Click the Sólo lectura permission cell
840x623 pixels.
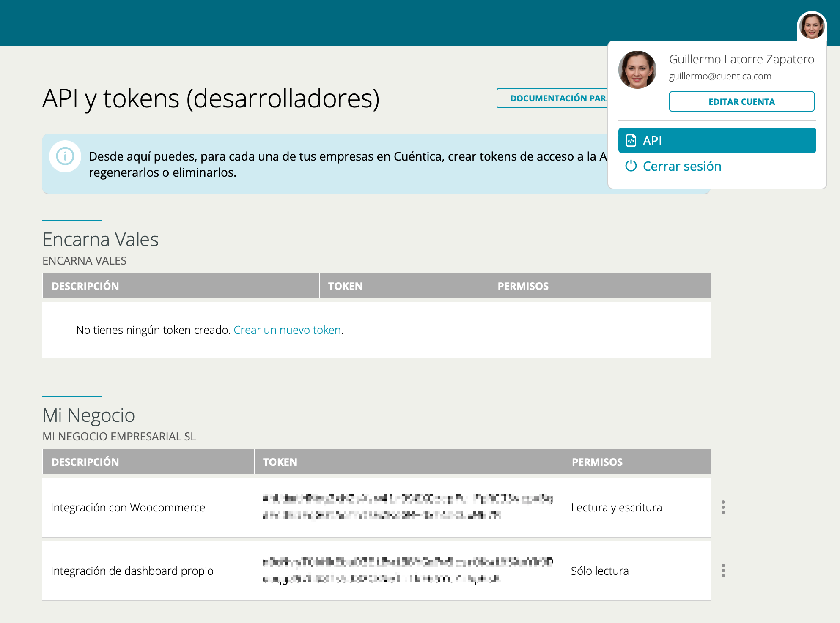[x=600, y=571]
